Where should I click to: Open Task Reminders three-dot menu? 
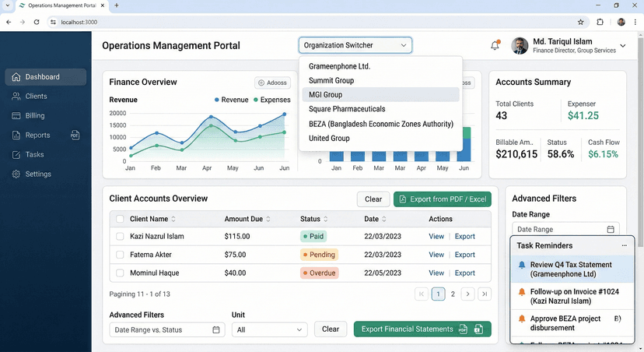[x=624, y=246]
